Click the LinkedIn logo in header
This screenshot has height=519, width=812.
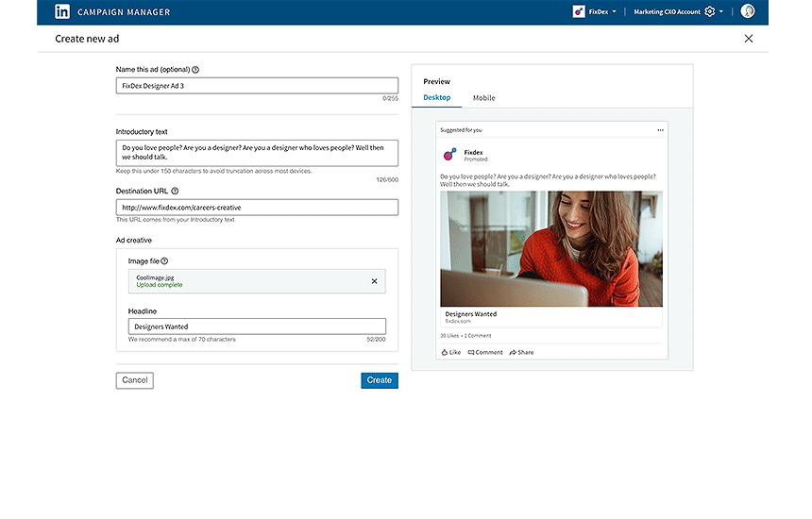pyautogui.click(x=62, y=11)
